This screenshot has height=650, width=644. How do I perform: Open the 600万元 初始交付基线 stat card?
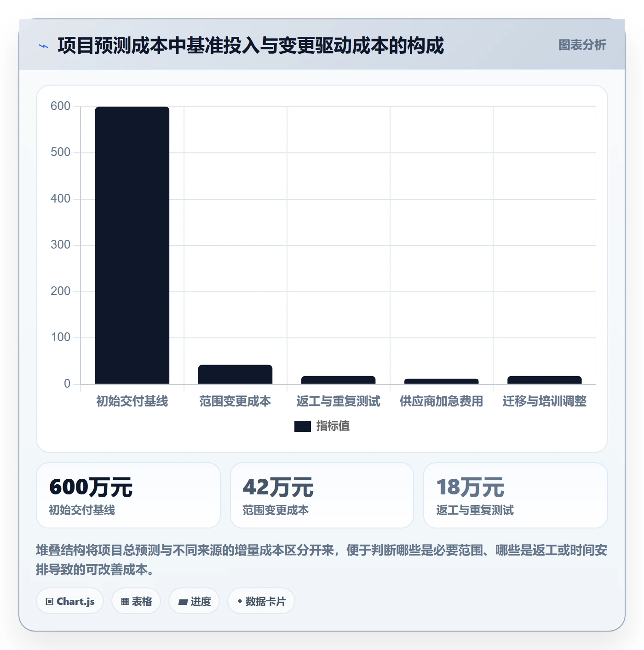coord(128,495)
